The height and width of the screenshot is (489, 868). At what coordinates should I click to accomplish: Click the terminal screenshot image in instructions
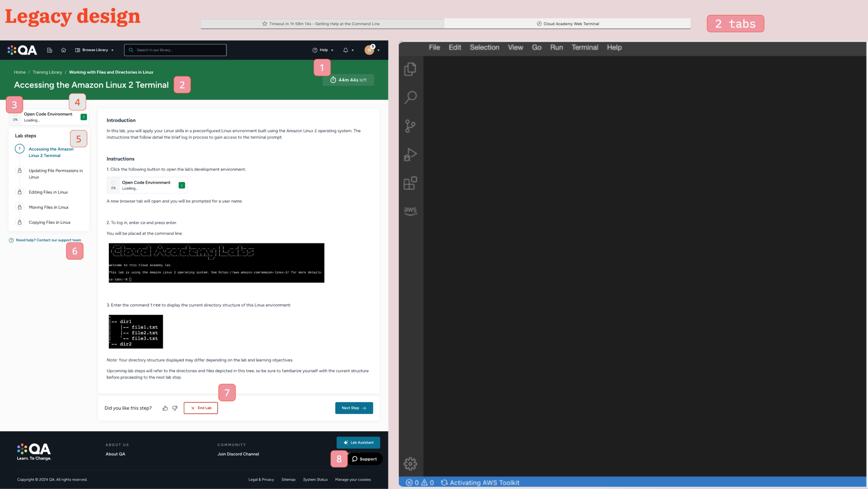click(x=216, y=263)
